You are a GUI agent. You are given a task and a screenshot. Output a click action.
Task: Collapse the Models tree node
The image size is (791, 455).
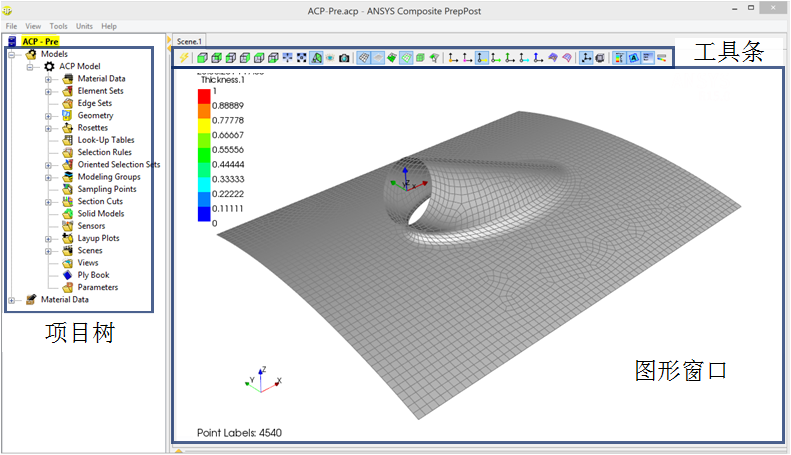(x=12, y=54)
